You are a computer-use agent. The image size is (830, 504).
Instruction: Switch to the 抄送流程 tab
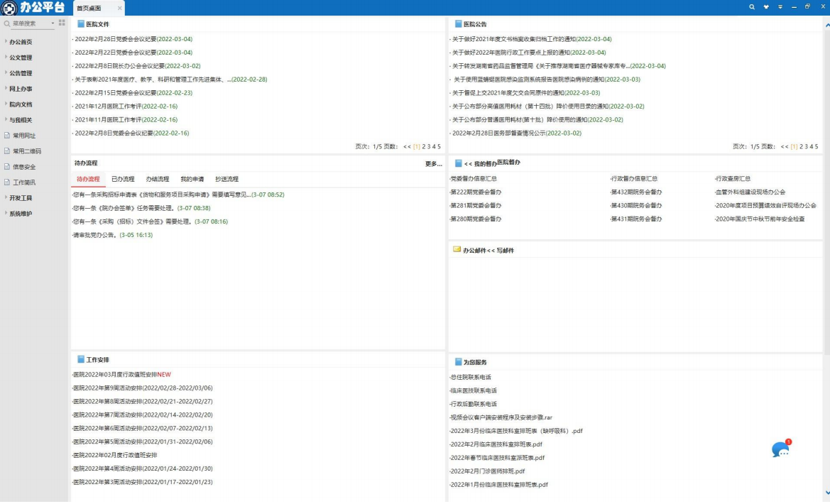coord(226,180)
